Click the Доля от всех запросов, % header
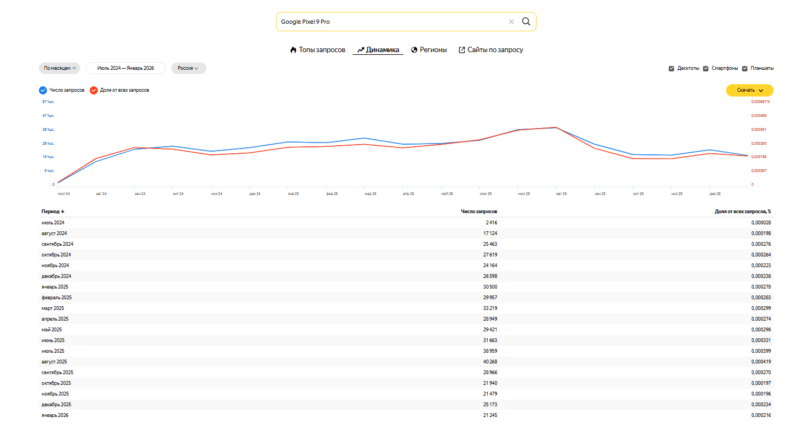The height and width of the screenshot is (437, 800). click(x=743, y=212)
